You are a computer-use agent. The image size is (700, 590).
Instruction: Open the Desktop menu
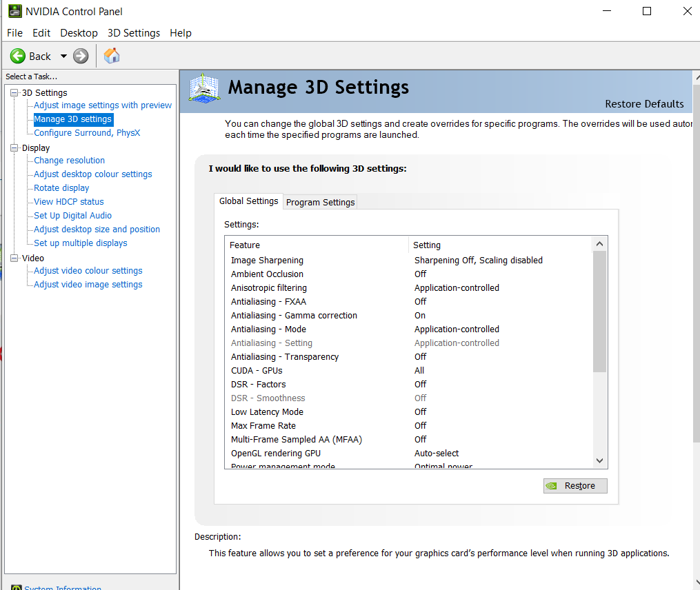pos(79,33)
